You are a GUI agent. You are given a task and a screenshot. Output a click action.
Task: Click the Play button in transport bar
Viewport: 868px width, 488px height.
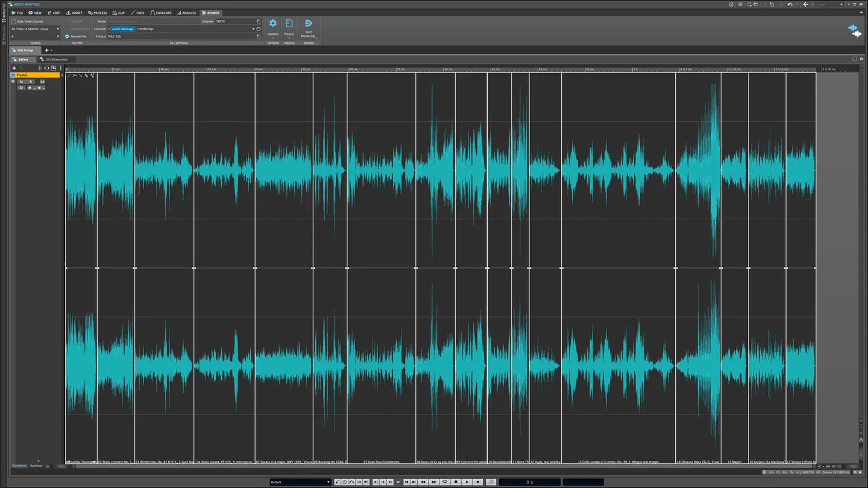pos(467,482)
